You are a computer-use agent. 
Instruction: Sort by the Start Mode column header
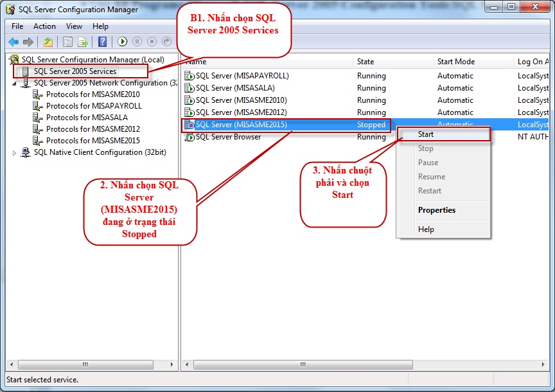tap(473, 62)
